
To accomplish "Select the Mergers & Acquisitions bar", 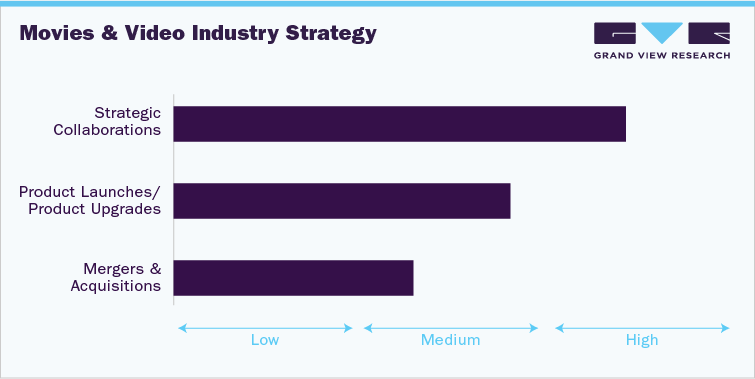I will [293, 278].
